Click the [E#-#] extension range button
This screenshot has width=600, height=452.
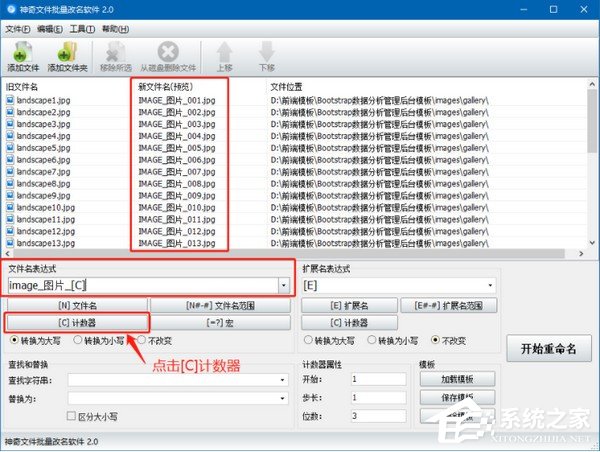pos(449,305)
